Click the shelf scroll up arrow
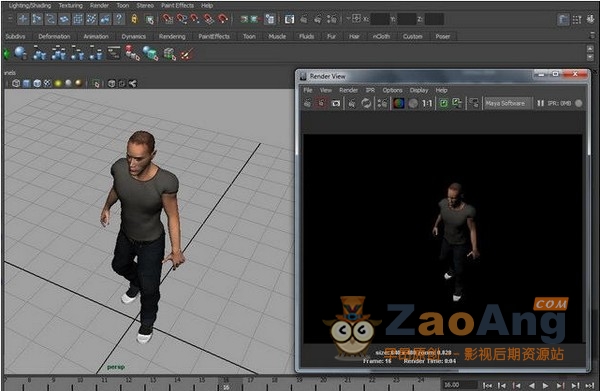This screenshot has height=391, width=600. (590, 49)
